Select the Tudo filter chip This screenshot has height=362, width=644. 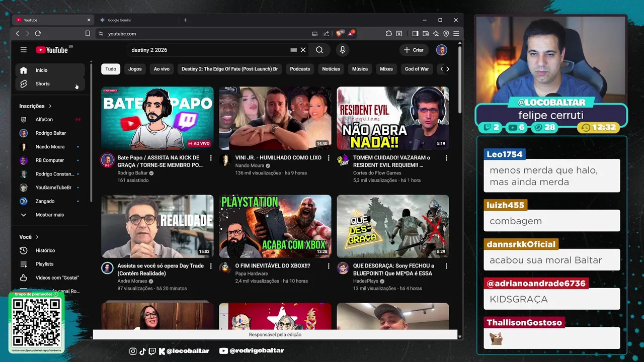coord(111,69)
